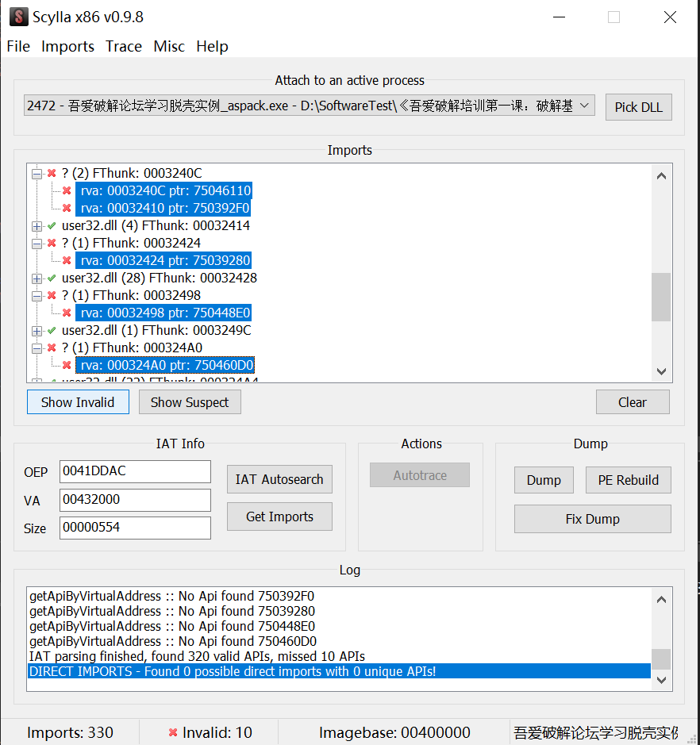Collapse the FThunk 00032498 tree node

click(x=37, y=296)
